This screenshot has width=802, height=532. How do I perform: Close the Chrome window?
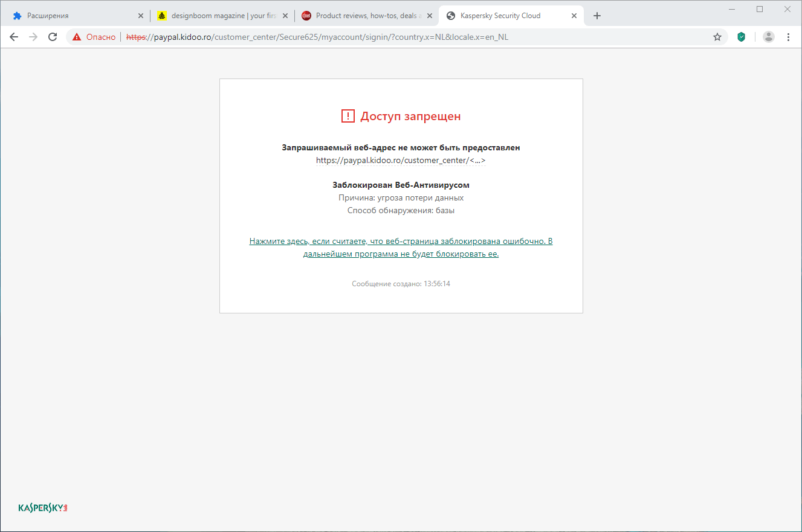click(787, 9)
